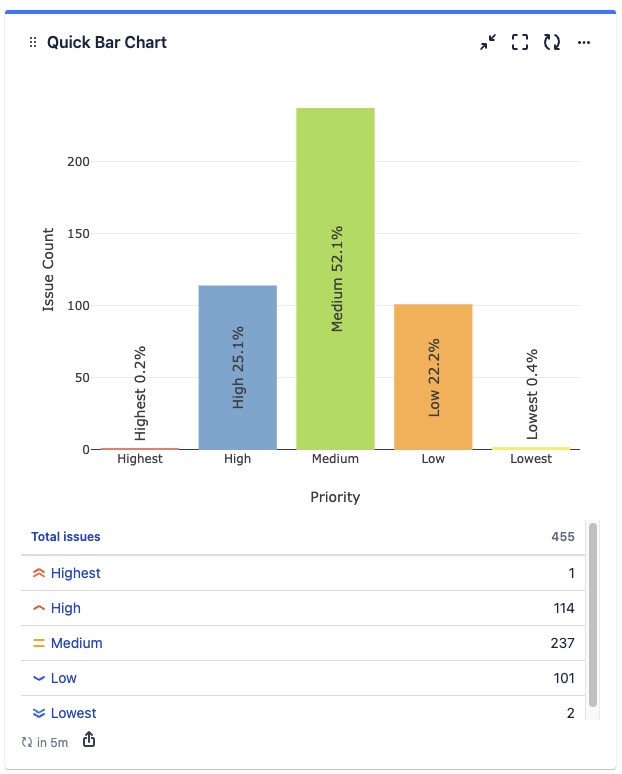622x774 pixels.
Task: Click the Lowest priority double-chevron icon
Action: (39, 713)
